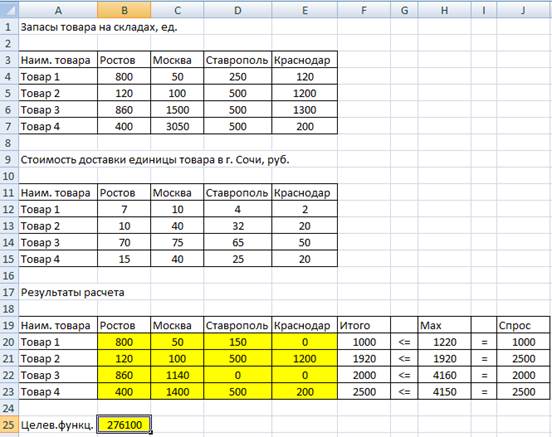The height and width of the screenshot is (437, 552).
Task: Click Стоимость доставки heading cell
Action: (x=155, y=160)
